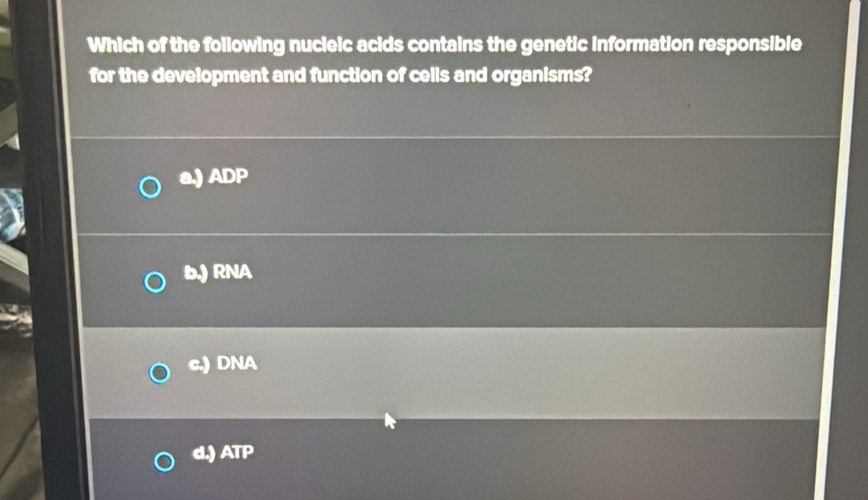Click the "DNA" answer text
Viewport: 868px width, 500px height.
[238, 363]
